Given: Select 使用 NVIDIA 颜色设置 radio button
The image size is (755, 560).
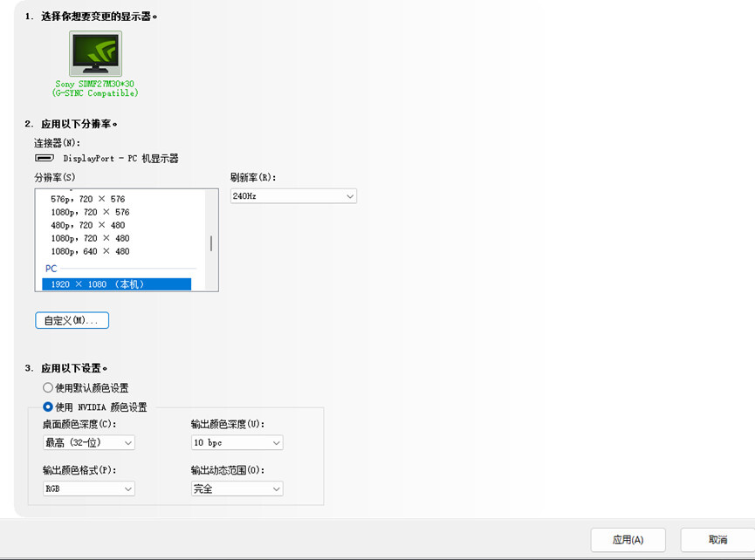Looking at the screenshot, I should pyautogui.click(x=48, y=406).
